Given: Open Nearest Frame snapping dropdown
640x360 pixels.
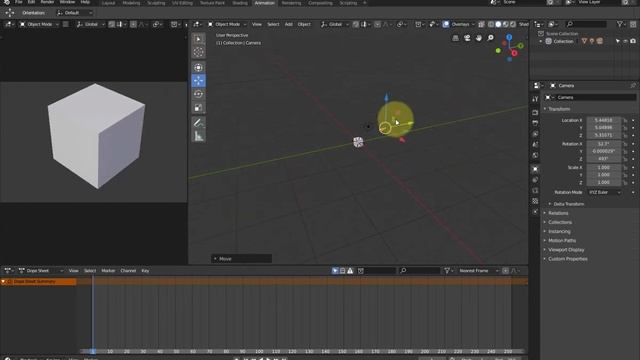Looking at the screenshot, I should [x=478, y=271].
